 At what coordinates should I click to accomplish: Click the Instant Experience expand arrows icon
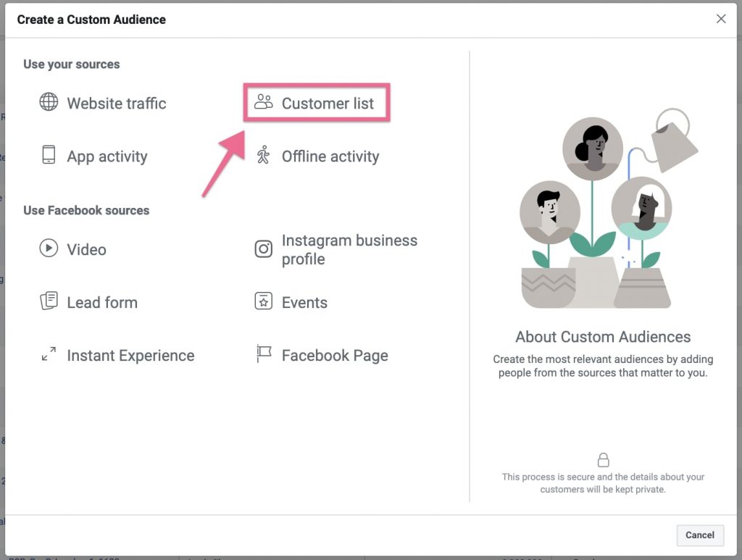coord(49,355)
